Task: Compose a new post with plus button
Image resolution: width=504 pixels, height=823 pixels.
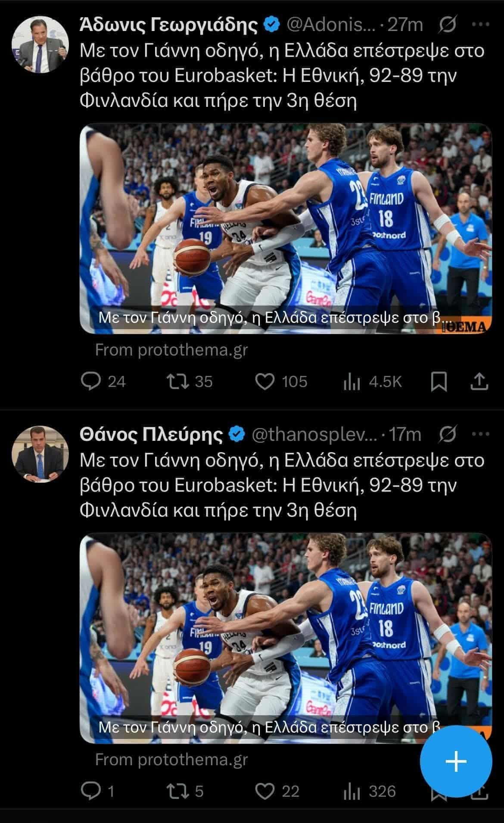Action: click(456, 761)
